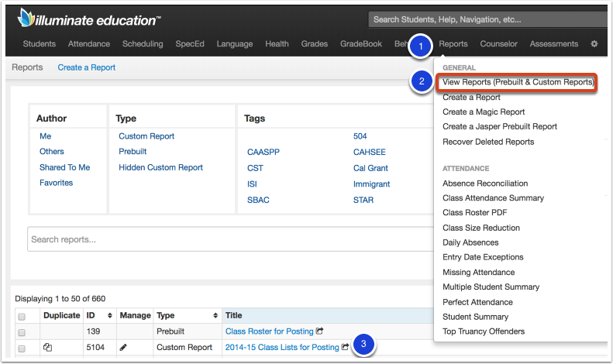
Task: Select Create a Jasper Prebuilt Report
Action: tap(500, 126)
